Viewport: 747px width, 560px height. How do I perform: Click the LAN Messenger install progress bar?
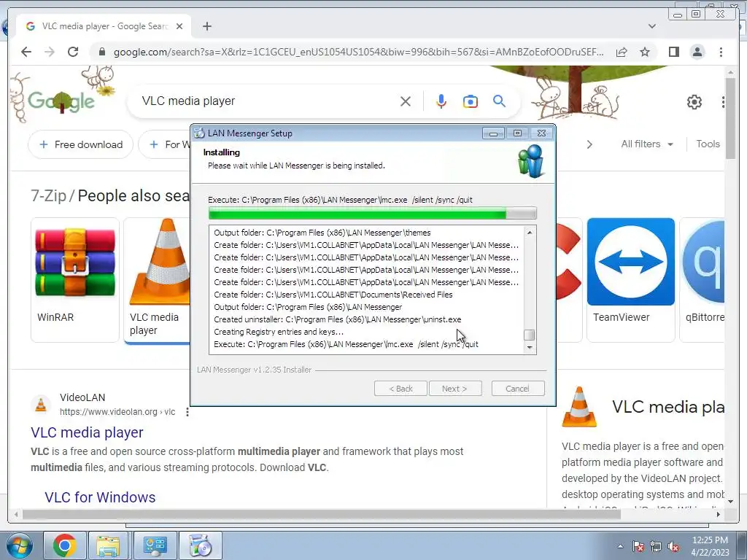373,214
